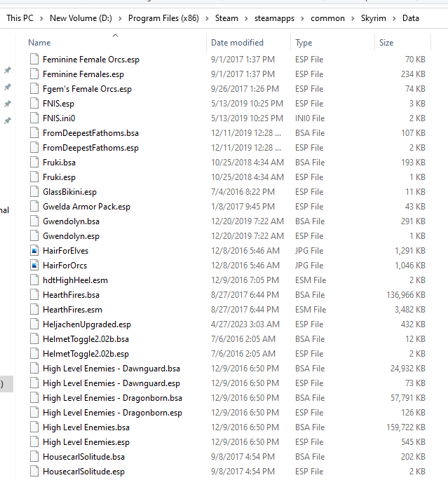Go to New Volume (D:) in address bar
Screen dimensions: 448x480
[x=81, y=18]
